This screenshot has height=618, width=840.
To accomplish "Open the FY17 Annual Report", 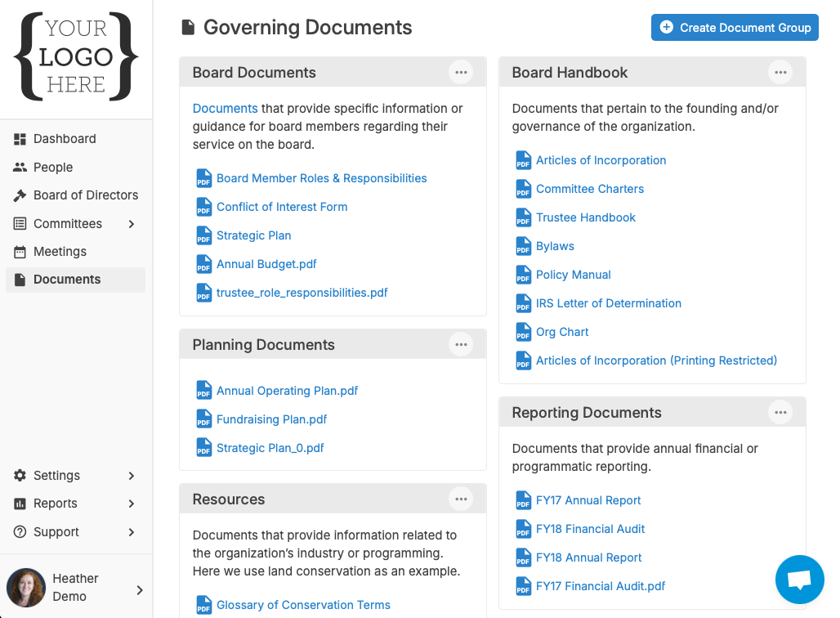I will pyautogui.click(x=588, y=499).
